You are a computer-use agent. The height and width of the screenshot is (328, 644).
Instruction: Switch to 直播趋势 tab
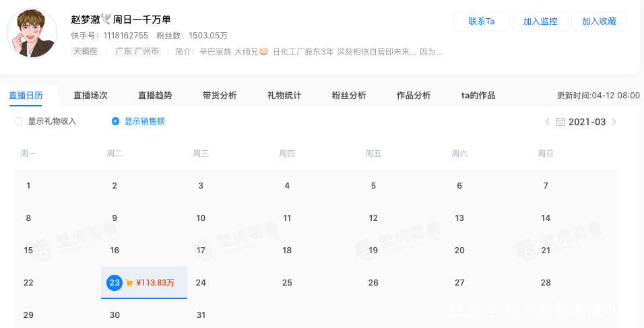point(155,96)
